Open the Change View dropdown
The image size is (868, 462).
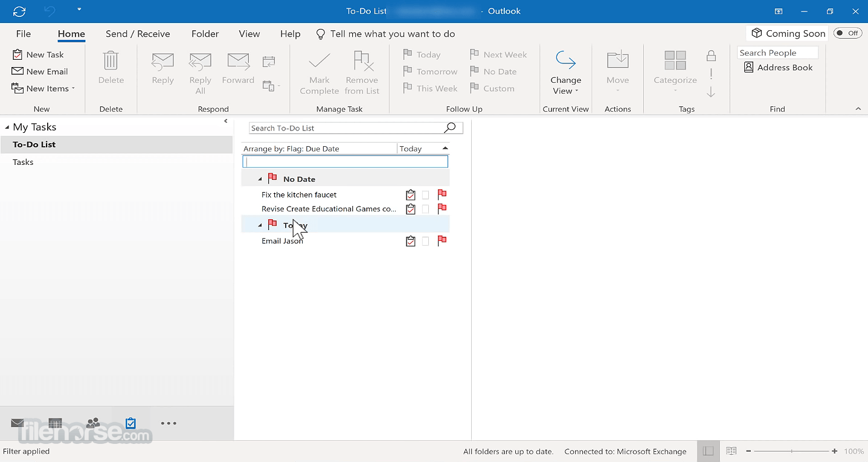566,72
